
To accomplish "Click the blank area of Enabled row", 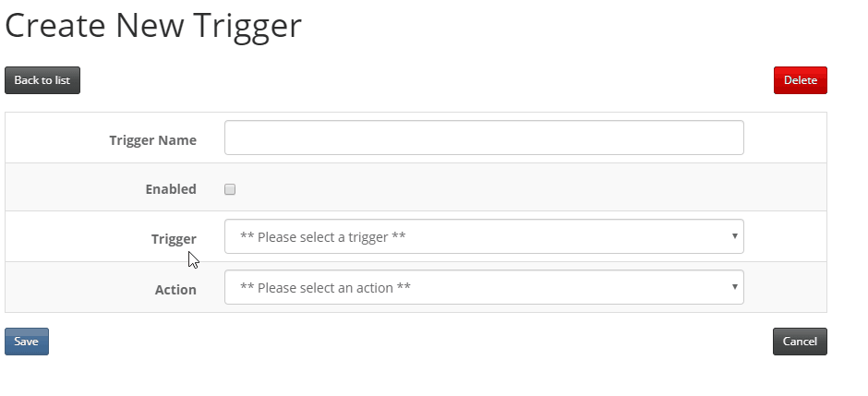I will coord(499,188).
